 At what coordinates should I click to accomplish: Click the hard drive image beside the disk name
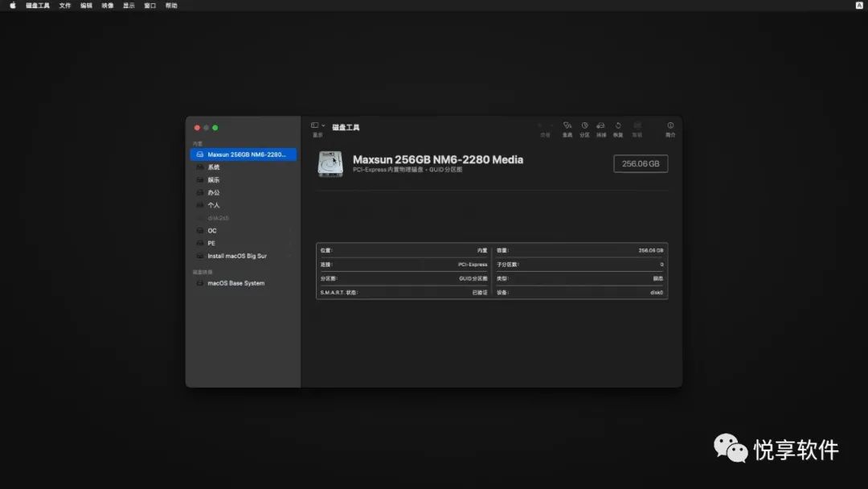pos(330,164)
